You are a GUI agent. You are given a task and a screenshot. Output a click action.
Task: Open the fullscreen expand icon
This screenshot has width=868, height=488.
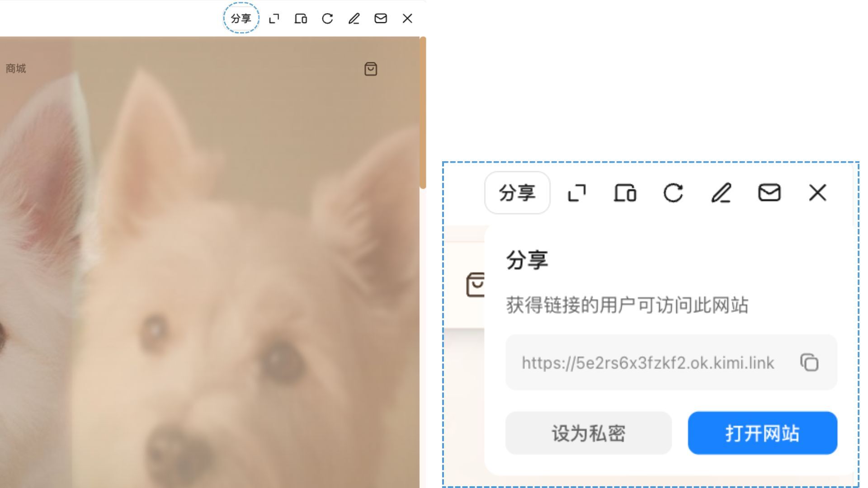pyautogui.click(x=274, y=19)
